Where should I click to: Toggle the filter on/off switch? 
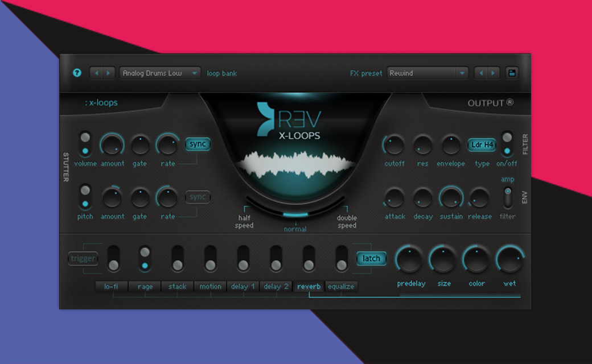pyautogui.click(x=507, y=144)
